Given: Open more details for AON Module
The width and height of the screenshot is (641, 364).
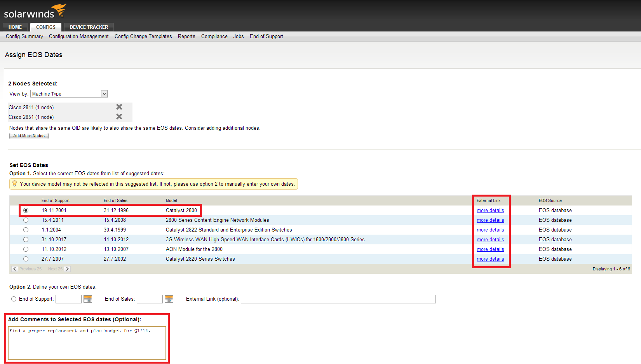Looking at the screenshot, I should coord(490,249).
